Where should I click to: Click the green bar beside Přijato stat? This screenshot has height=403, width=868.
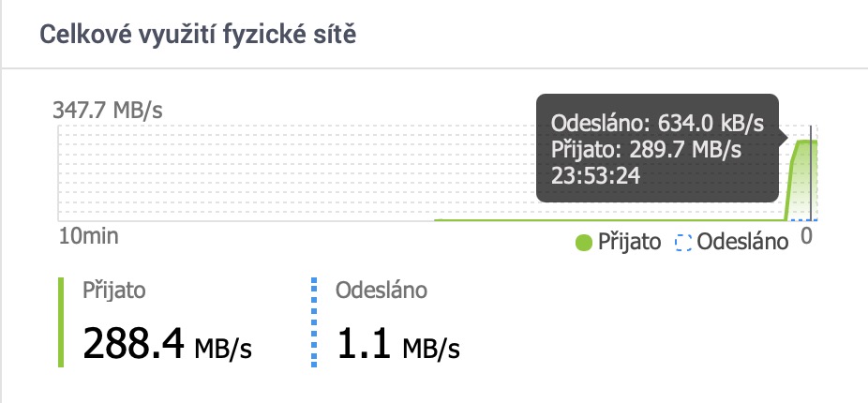point(61,321)
